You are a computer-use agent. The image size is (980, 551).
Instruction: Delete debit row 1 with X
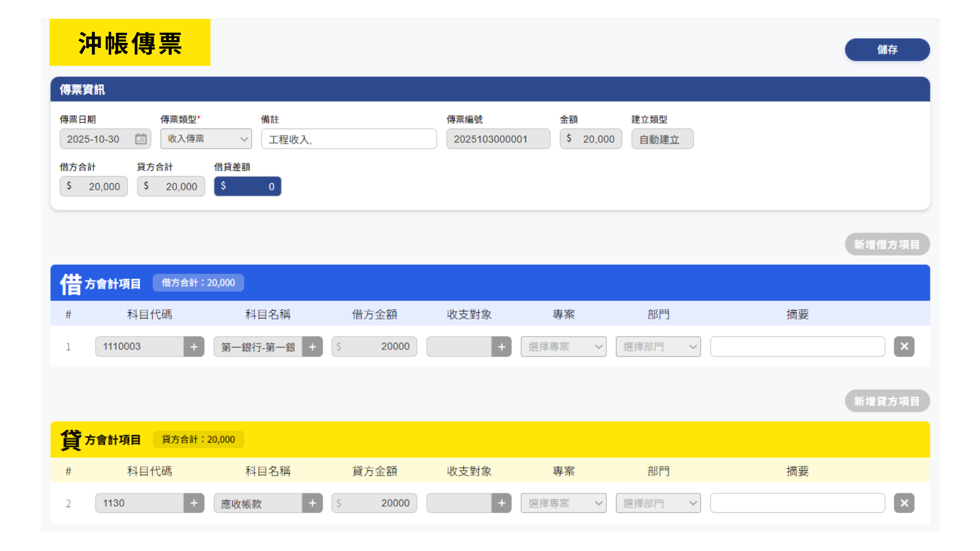904,347
